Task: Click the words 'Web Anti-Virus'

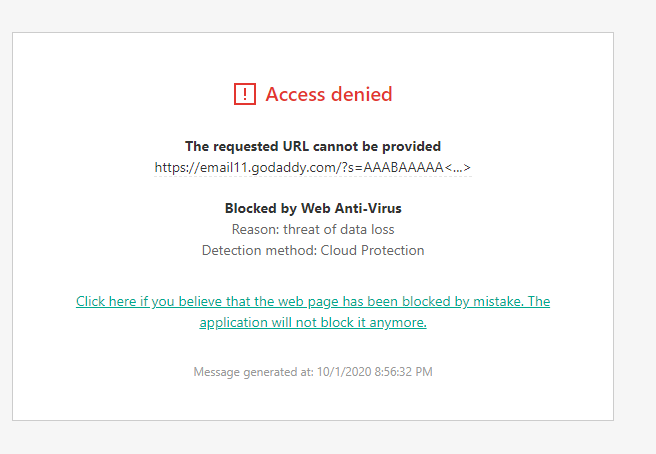Action: pos(351,208)
